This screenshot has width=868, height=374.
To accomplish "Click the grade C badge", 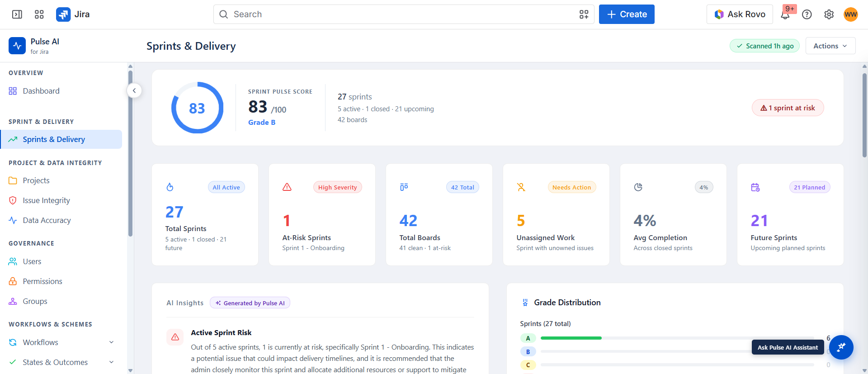I will click(528, 365).
